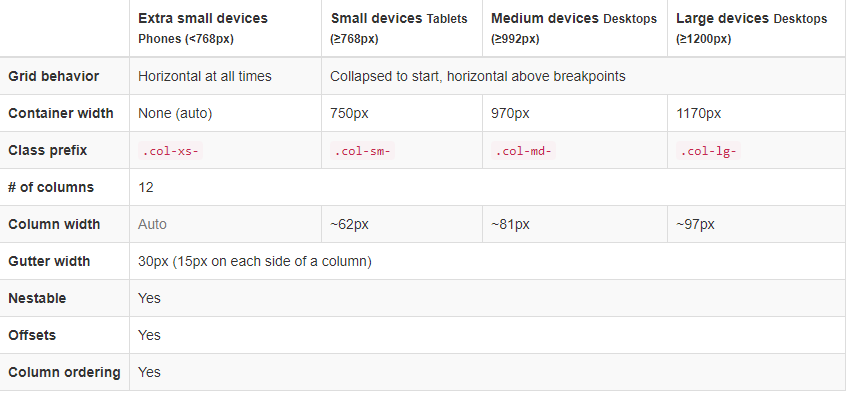Select the Extra small devices header
The width and height of the screenshot is (846, 394).
[203, 28]
